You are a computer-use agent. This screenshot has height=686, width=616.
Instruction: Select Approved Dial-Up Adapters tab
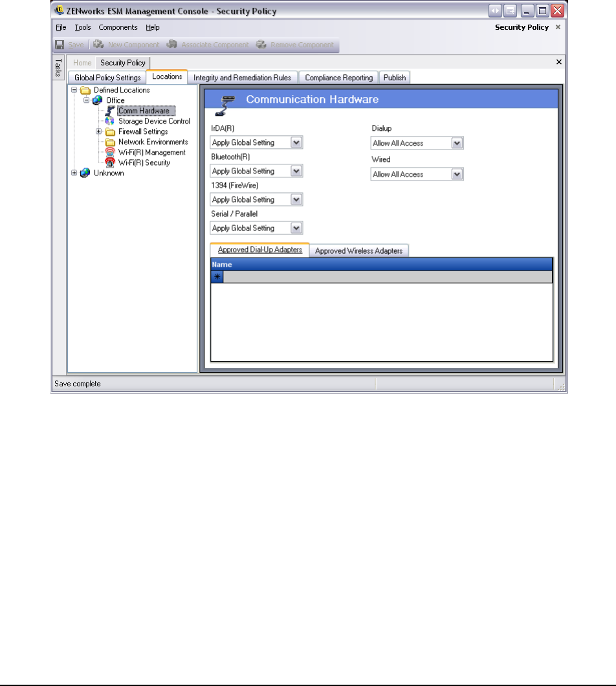260,250
